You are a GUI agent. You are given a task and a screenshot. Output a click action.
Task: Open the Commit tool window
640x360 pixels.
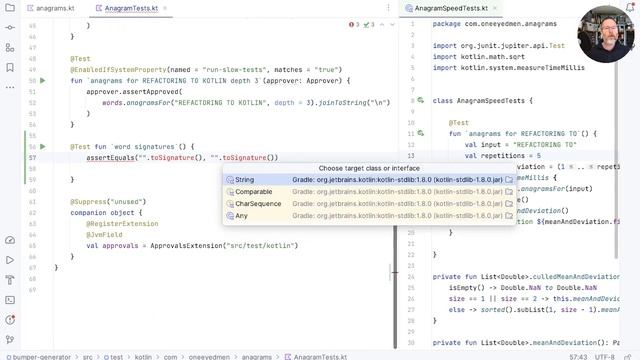tap(10, 27)
